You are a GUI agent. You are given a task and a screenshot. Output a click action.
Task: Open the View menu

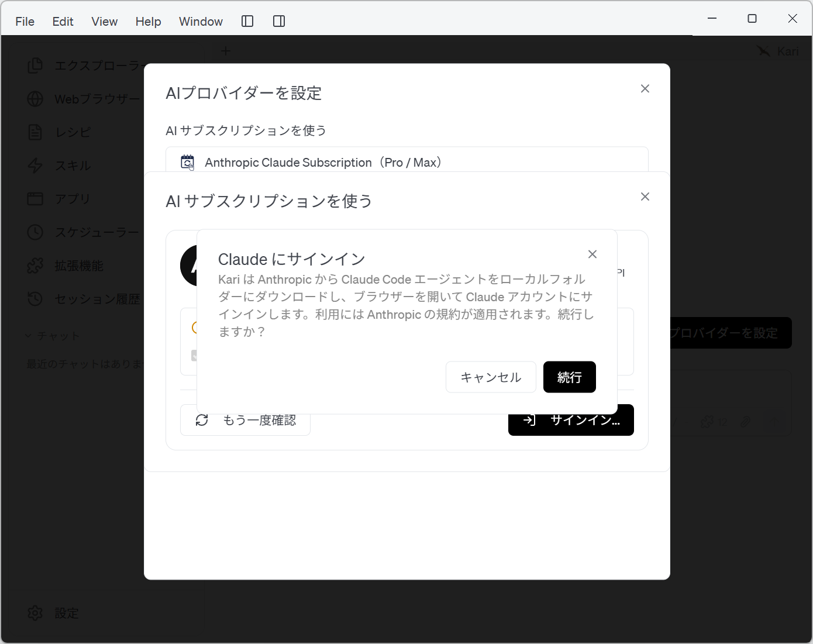(105, 21)
